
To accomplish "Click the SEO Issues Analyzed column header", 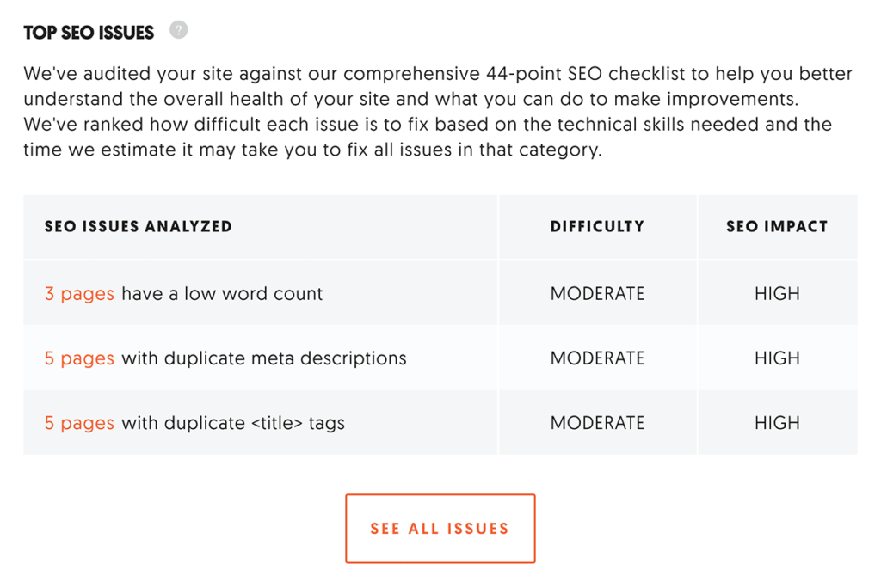I will click(139, 227).
